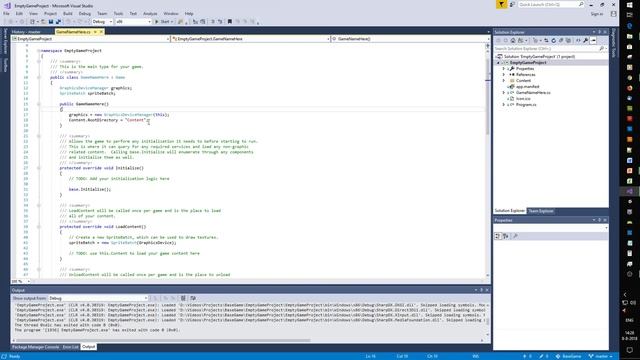
Task: Open the File menu
Action: pyautogui.click(x=6, y=13)
